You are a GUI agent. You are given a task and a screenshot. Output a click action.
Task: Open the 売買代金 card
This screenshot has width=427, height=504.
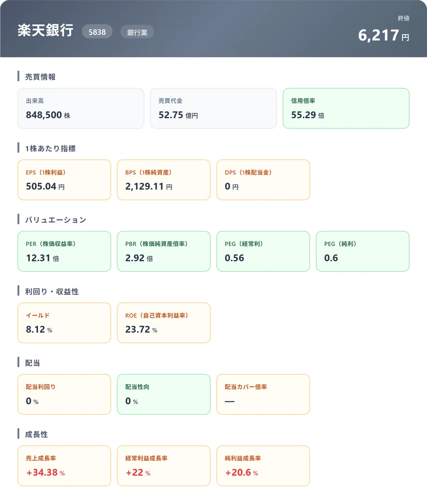click(x=213, y=108)
